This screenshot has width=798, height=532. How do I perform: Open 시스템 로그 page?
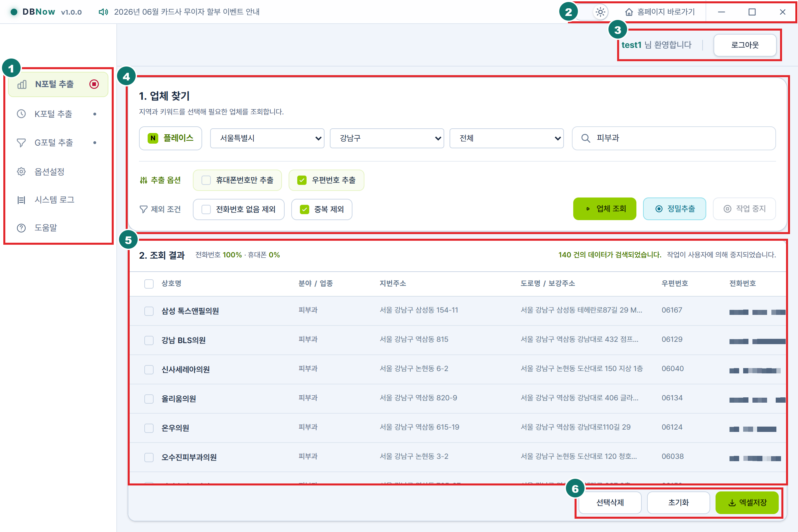point(58,200)
